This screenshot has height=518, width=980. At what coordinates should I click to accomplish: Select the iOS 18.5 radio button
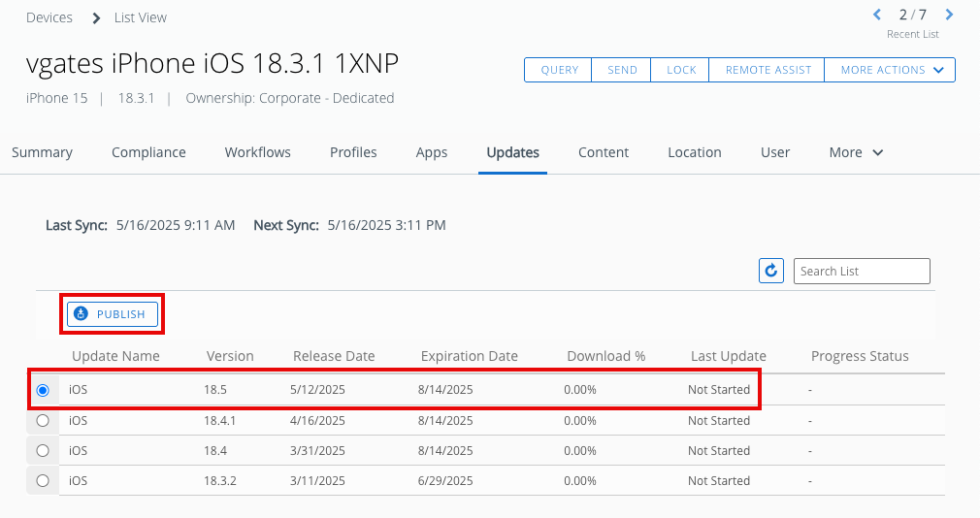(x=43, y=390)
